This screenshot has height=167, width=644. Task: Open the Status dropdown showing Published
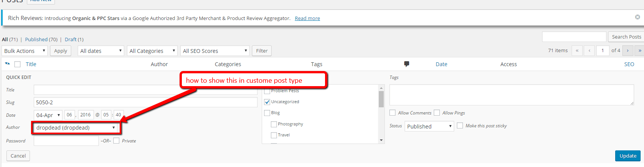[x=429, y=126]
